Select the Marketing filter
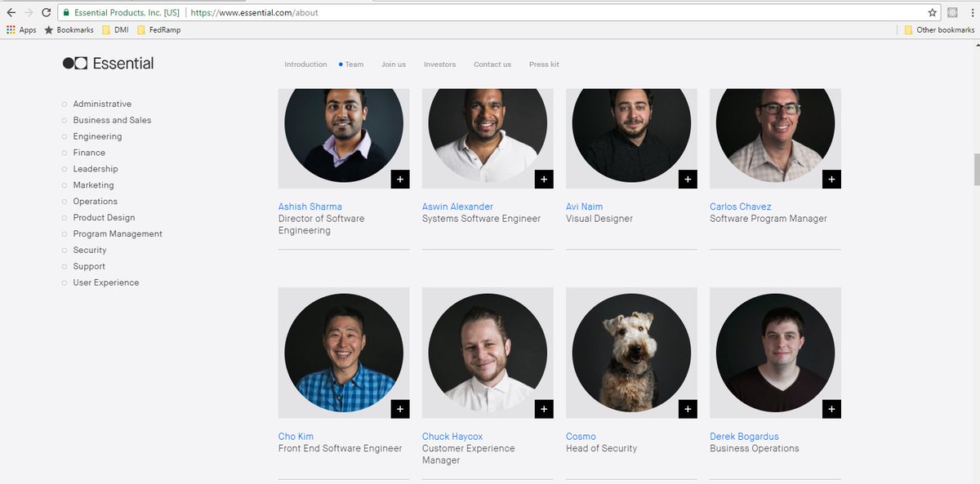Image resolution: width=980 pixels, height=484 pixels. click(87, 185)
